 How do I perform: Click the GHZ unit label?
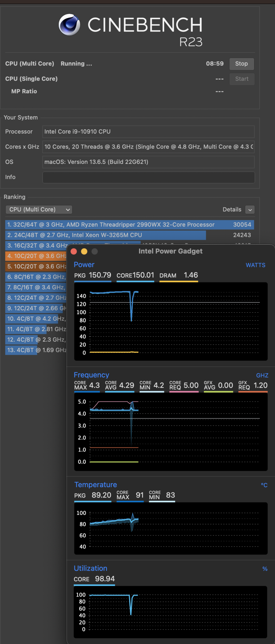262,375
